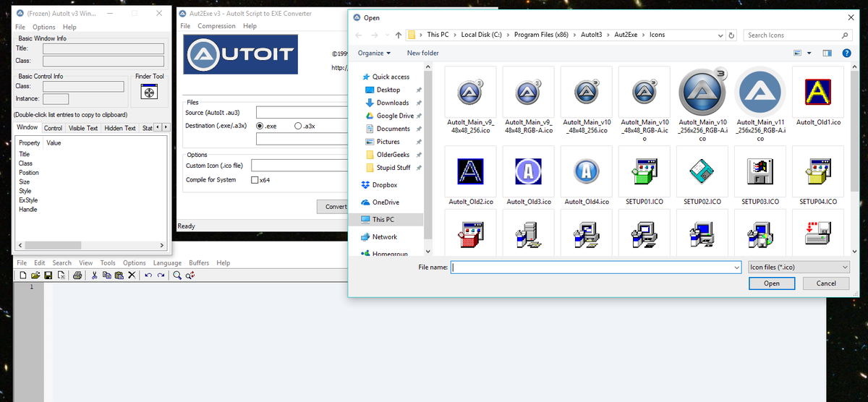Click the Search Icons field
Screen dimensions: 868x402
pyautogui.click(x=798, y=35)
